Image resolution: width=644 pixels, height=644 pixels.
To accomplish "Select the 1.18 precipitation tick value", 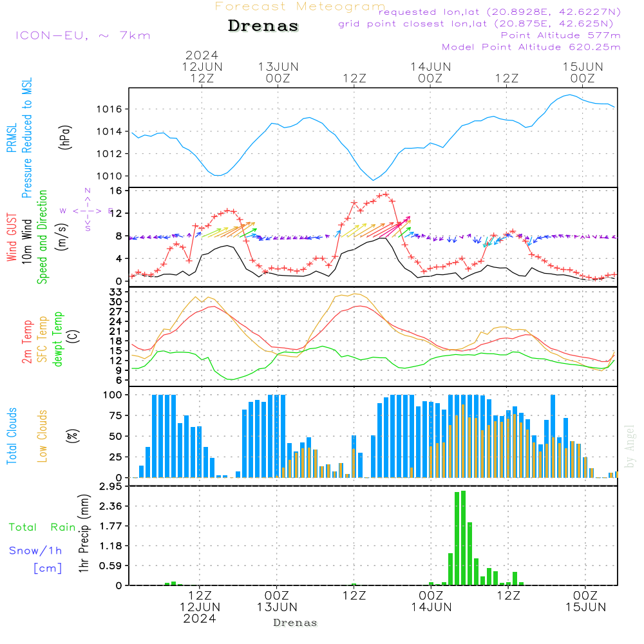I will click(111, 546).
